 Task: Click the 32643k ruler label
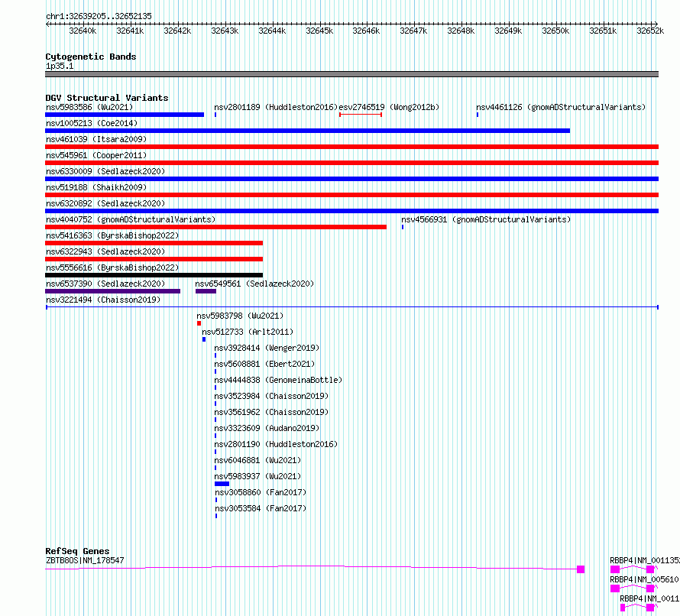click(225, 31)
